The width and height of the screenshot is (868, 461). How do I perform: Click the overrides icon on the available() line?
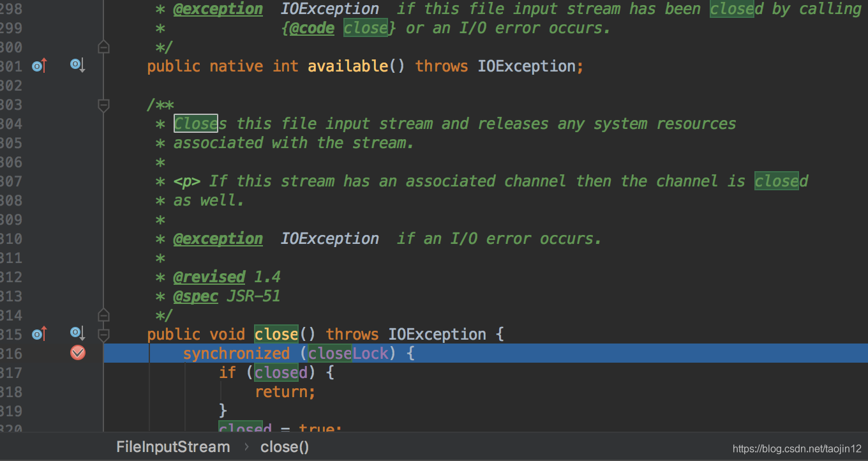40,65
